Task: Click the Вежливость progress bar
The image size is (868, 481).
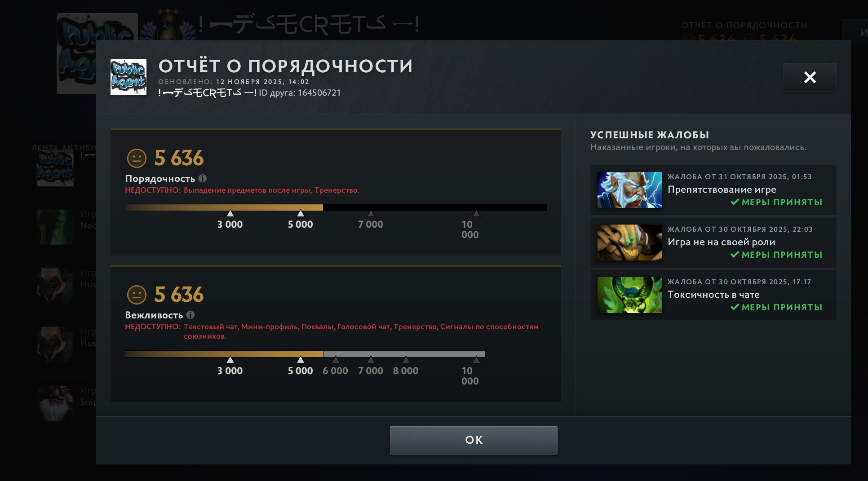Action: point(305,354)
